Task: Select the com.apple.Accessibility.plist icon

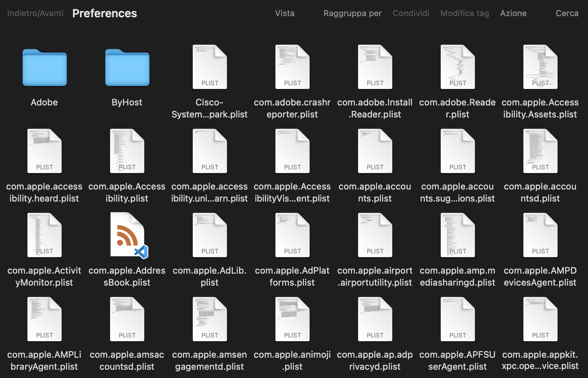Action: click(x=127, y=151)
